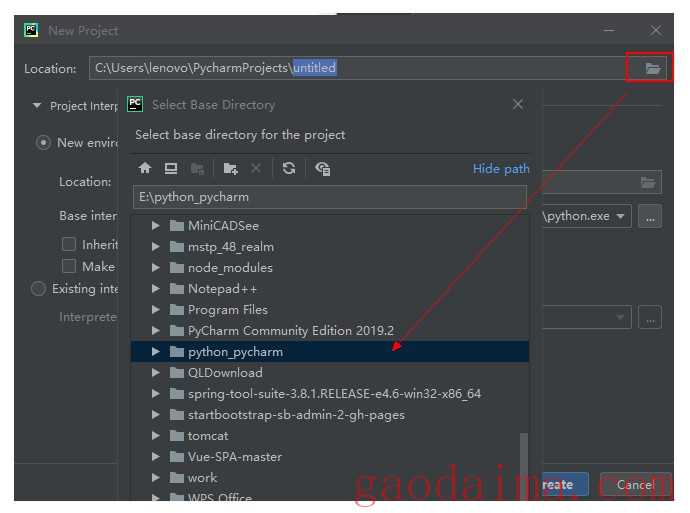
Task: Click the E:\python_pycharm path field
Action: click(x=330, y=197)
